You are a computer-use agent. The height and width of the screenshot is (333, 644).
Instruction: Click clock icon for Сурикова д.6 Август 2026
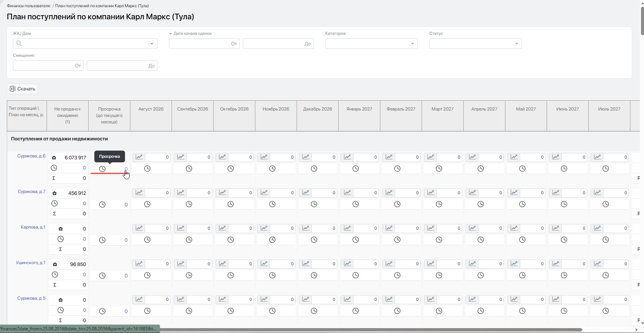(x=147, y=168)
